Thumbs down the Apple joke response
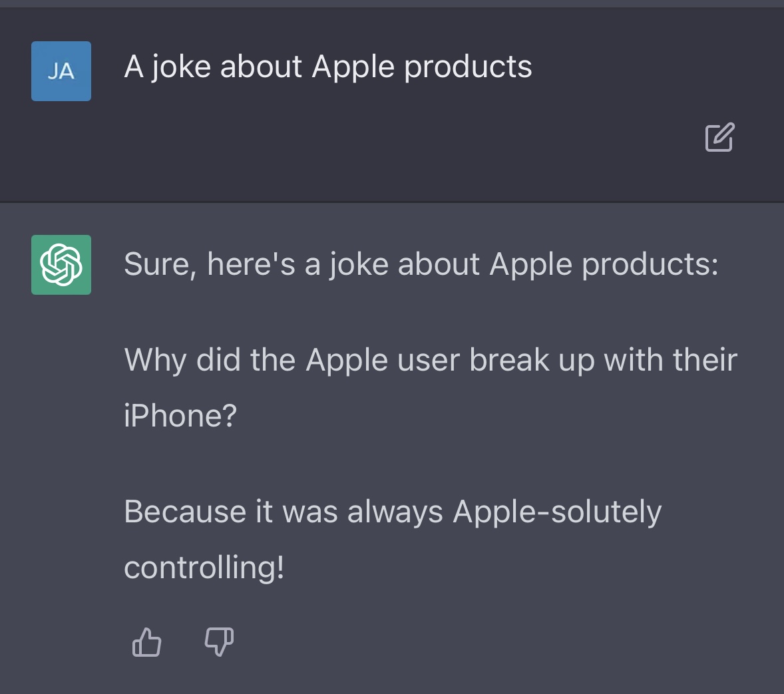 point(218,642)
